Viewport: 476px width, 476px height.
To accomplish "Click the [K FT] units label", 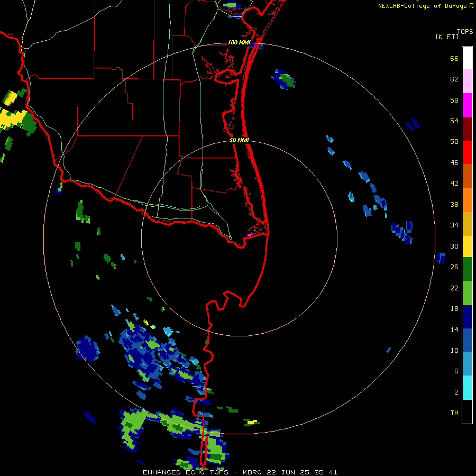I will [x=447, y=36].
